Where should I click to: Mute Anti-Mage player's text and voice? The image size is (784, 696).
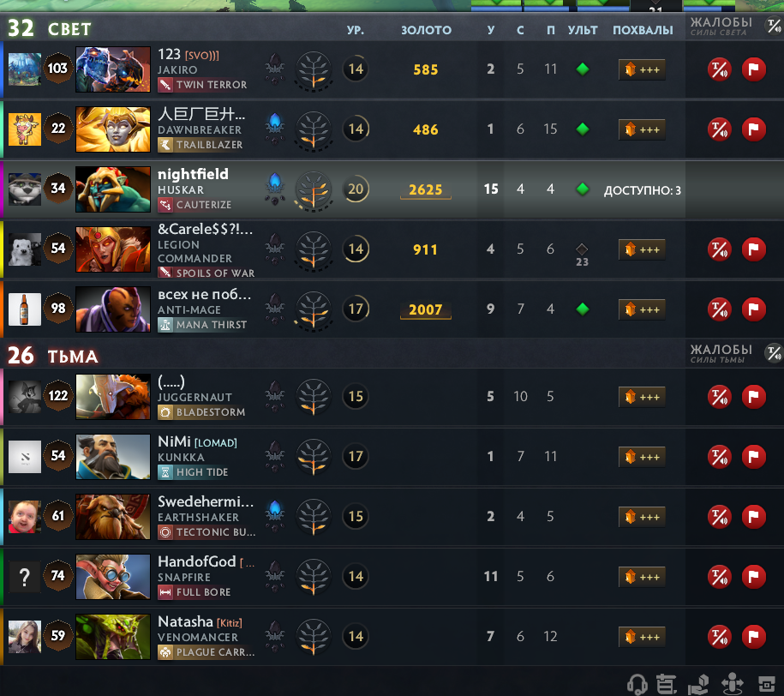[x=719, y=309]
